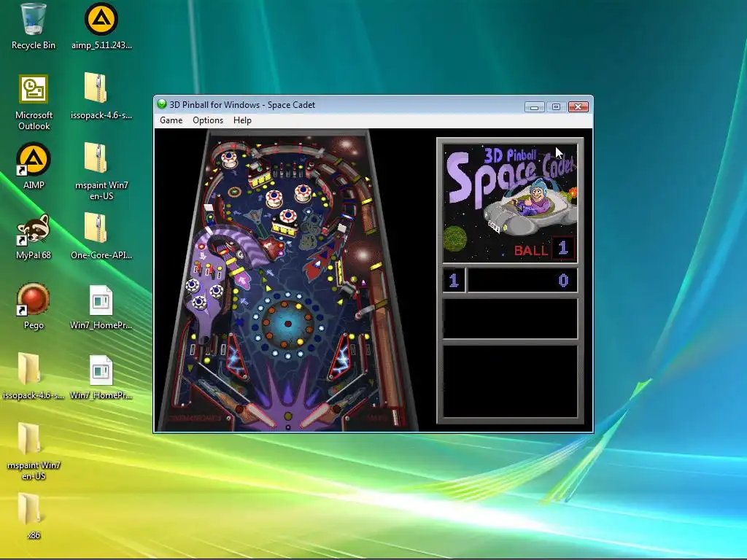Select the Microsoft Outlook desktop icon
Viewport: 747px width, 560px height.
(x=34, y=102)
